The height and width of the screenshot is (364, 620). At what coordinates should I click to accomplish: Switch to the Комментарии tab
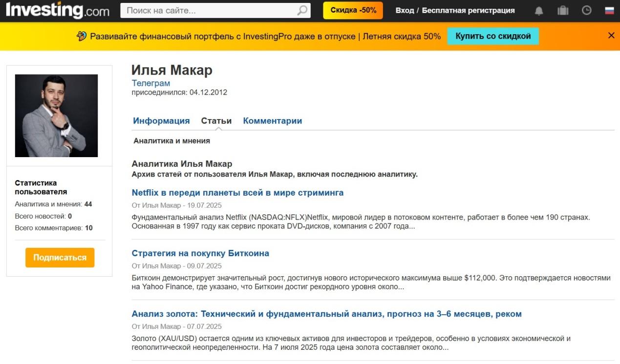pos(273,121)
